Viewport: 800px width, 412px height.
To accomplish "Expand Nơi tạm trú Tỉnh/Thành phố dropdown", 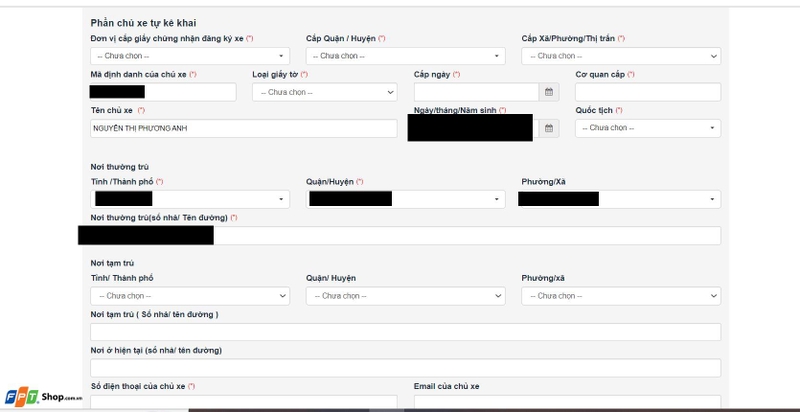I will coord(190,296).
